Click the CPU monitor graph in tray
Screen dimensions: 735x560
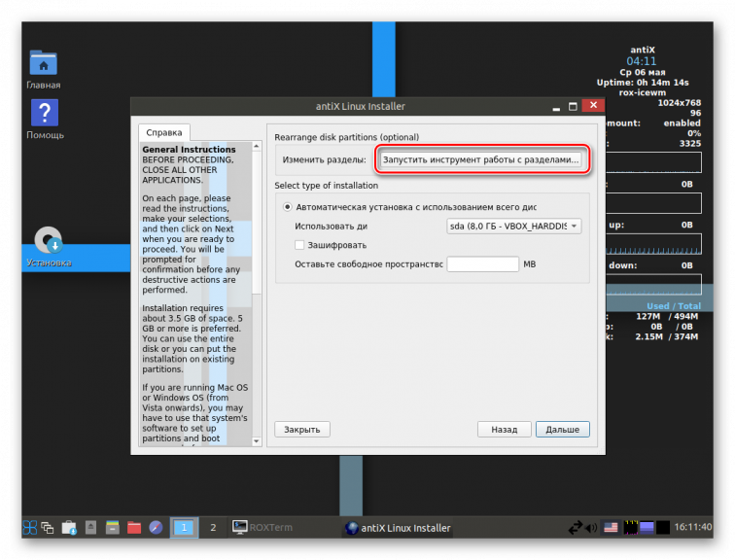pos(631,528)
